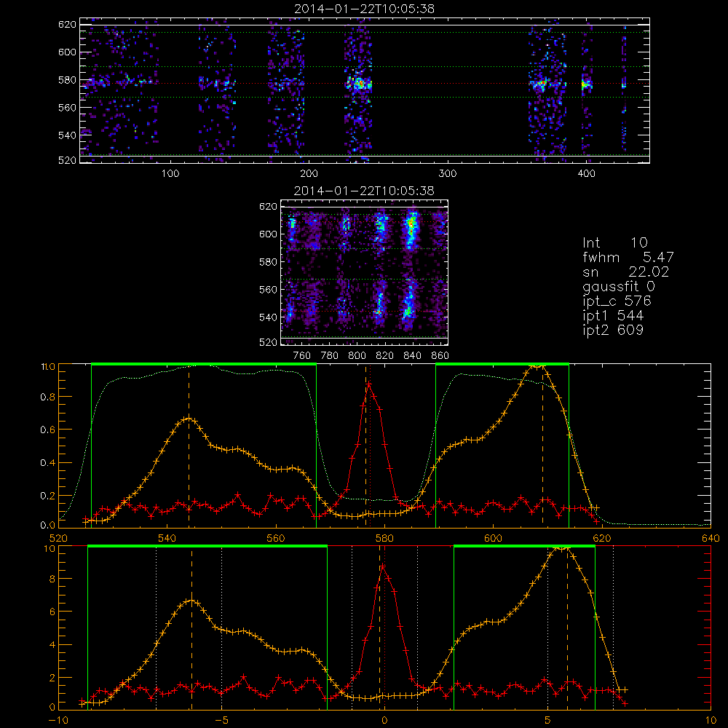Screen dimensions: 728x728
Task: Click the bright emission blob near 235 in top spectrogram
Action: pyautogui.click(x=359, y=84)
